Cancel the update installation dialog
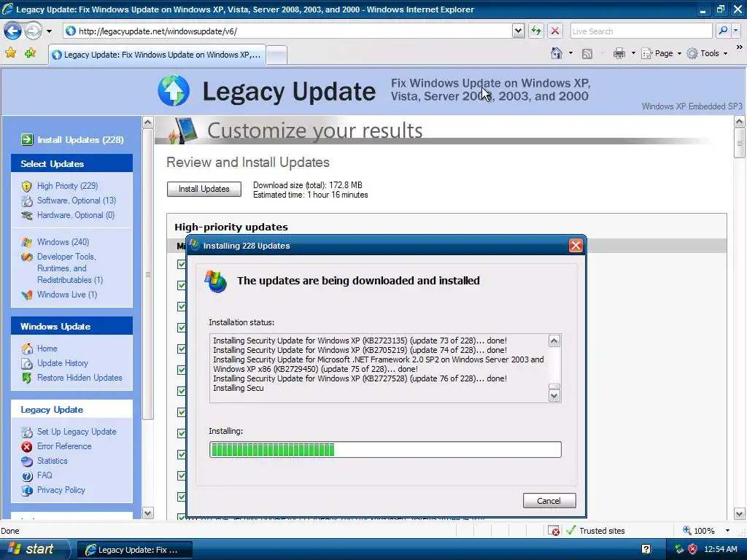 point(549,501)
